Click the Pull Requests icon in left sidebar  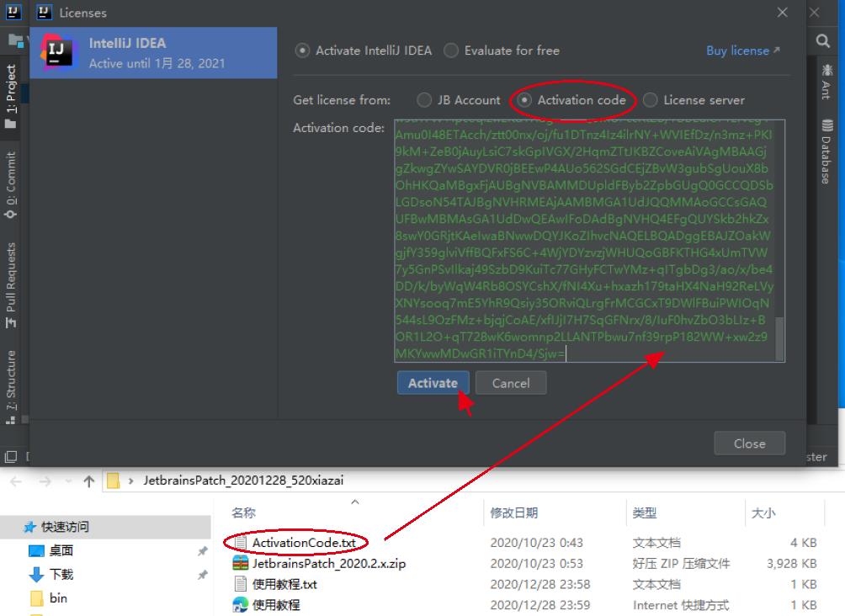pyautogui.click(x=11, y=323)
